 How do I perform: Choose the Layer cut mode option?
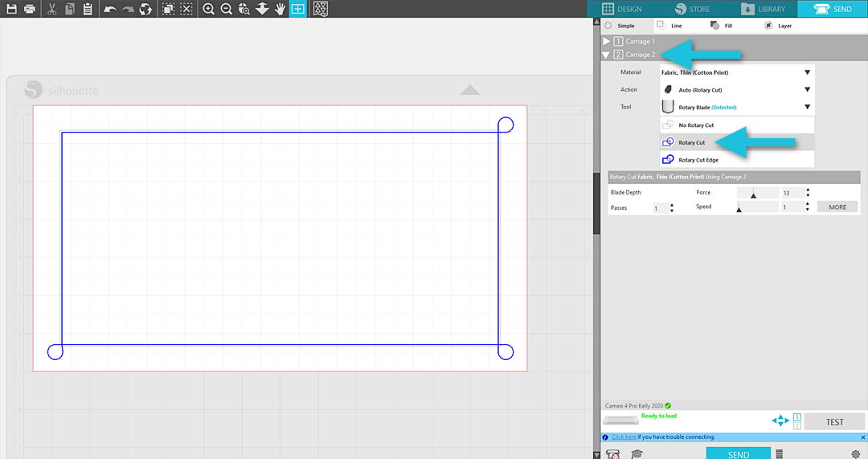778,26
